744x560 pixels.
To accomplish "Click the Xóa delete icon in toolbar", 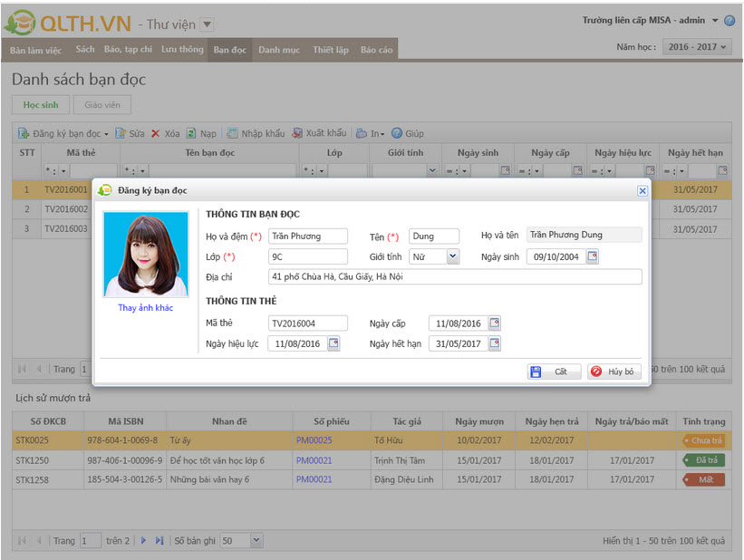I will [x=155, y=133].
